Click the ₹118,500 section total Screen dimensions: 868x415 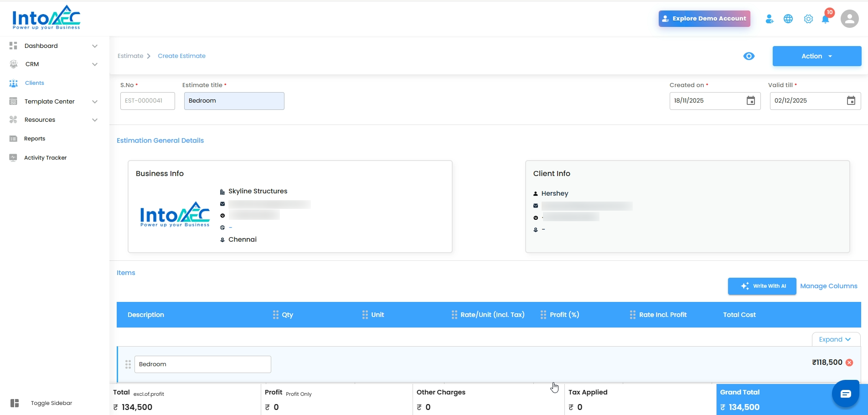pos(827,362)
